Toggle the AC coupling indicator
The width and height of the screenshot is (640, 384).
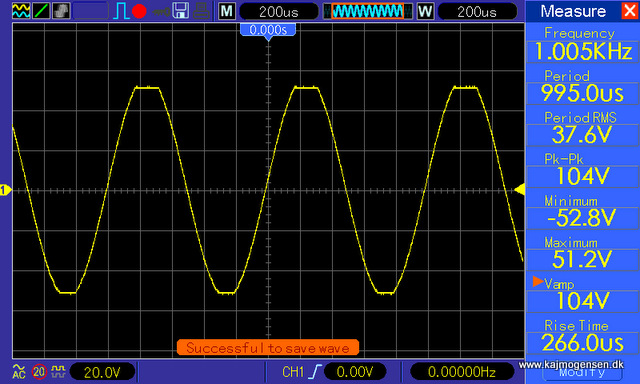click(19, 371)
